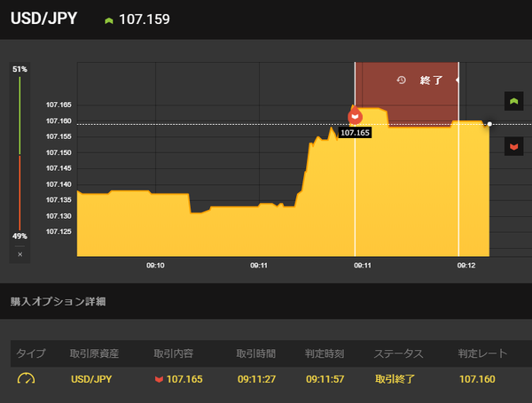Click the 取引時間 column header
Screen dimensions: 532x403
coord(256,353)
